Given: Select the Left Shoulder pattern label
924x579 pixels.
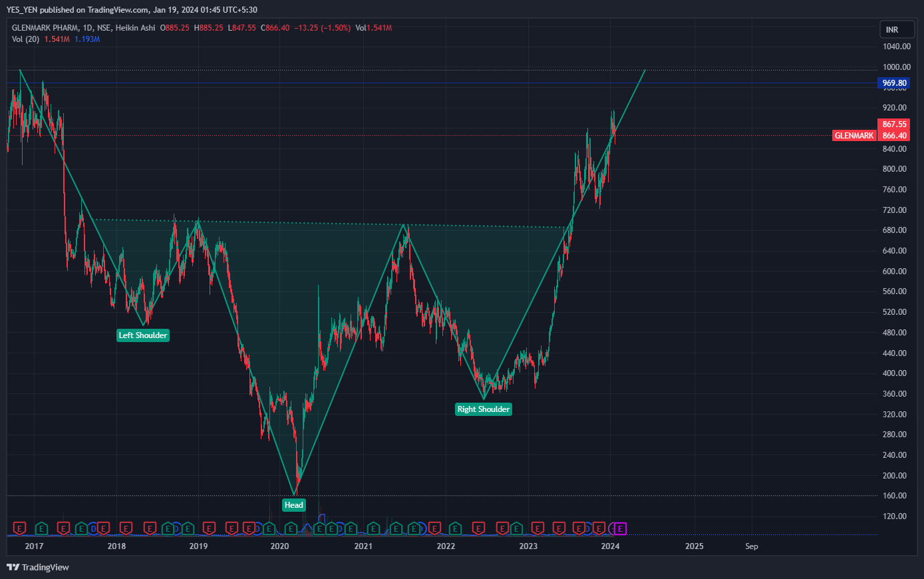Looking at the screenshot, I should point(143,335).
